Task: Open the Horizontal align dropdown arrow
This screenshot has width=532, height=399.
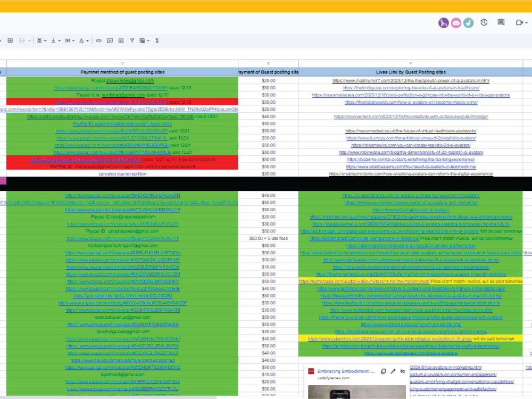Action: click(45, 41)
